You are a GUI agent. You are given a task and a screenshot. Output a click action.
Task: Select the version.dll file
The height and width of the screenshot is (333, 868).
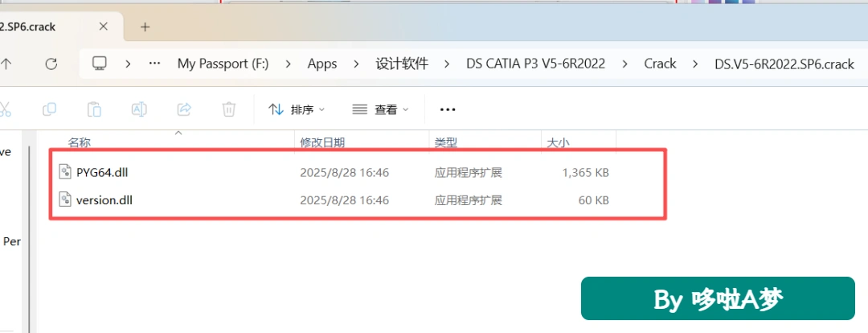(334, 199)
